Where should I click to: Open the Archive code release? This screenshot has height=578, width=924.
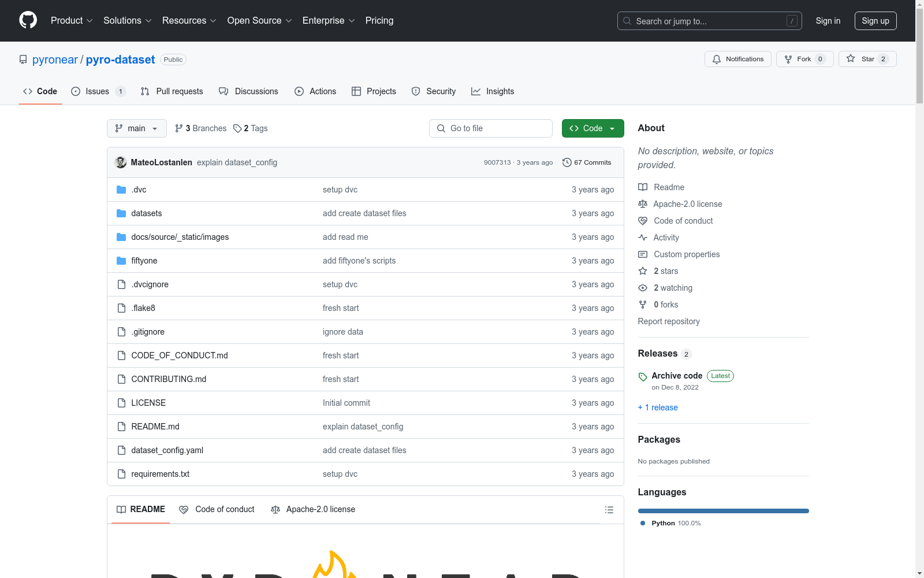677,376
